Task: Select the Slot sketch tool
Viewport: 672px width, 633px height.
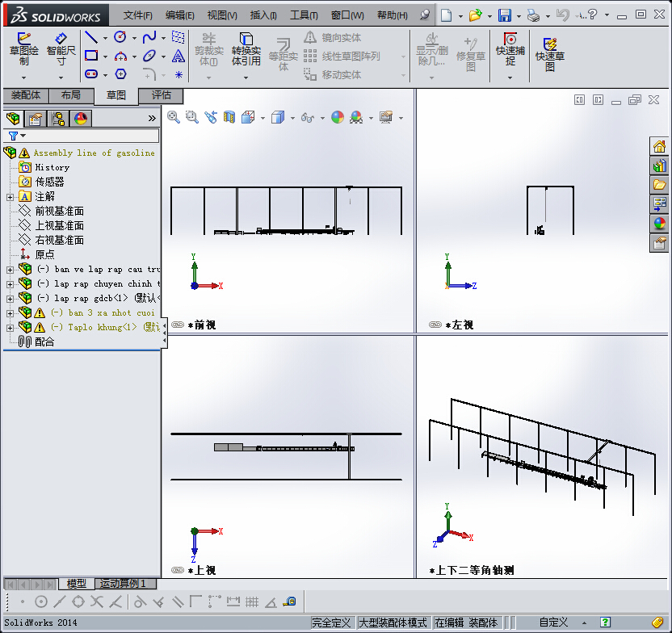Action: tap(90, 74)
